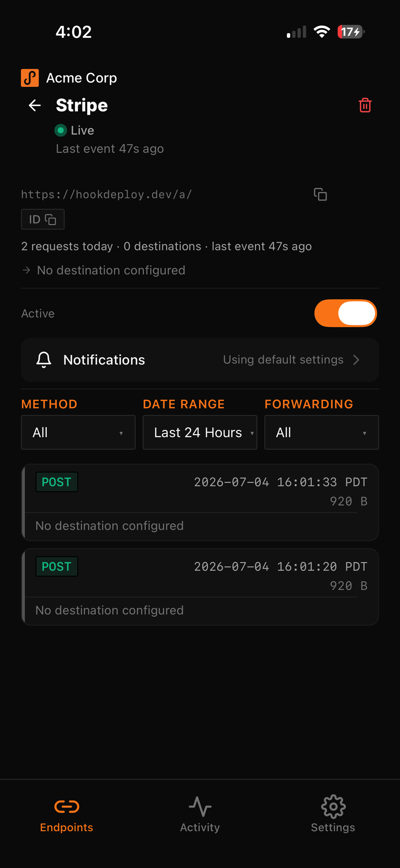Tap the red trash delete icon
The width and height of the screenshot is (400, 868).
pos(365,105)
